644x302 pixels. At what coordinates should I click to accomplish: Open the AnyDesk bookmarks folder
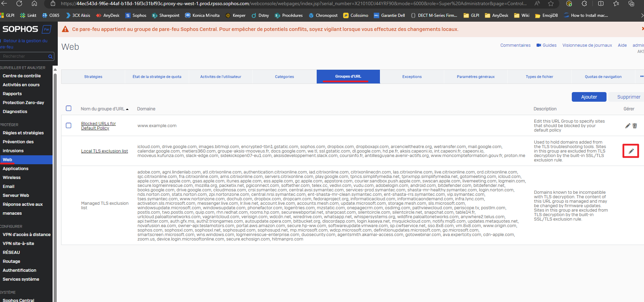pos(496,15)
